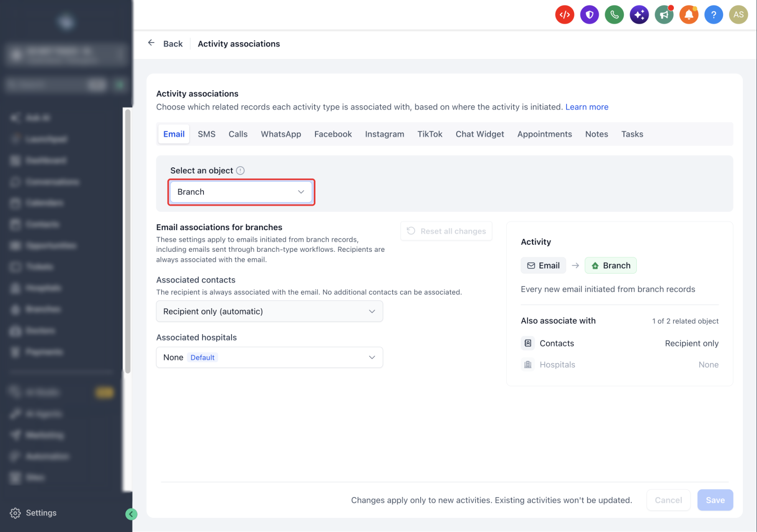Open the Branch object dropdown
Image resolution: width=757 pixels, height=532 pixels.
[x=241, y=192]
